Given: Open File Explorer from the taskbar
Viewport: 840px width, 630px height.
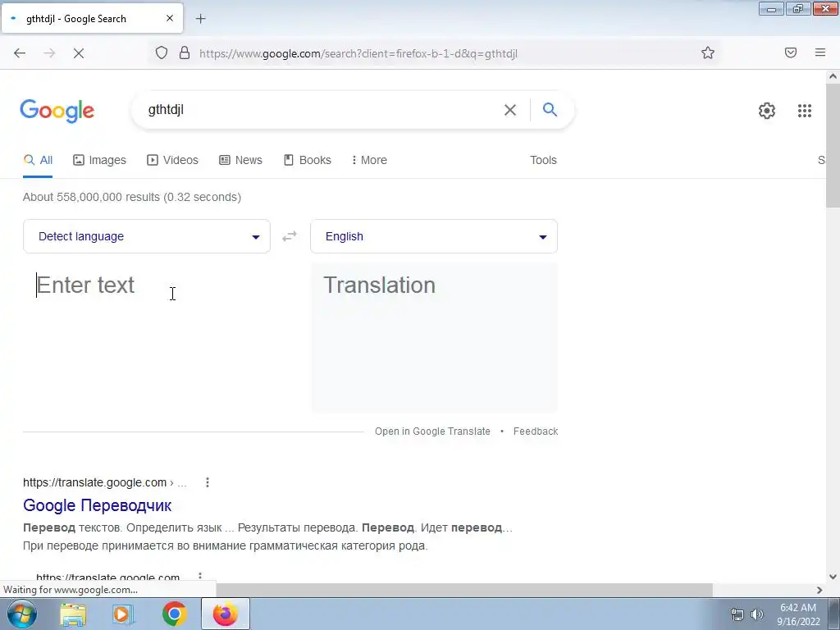Looking at the screenshot, I should coord(73,614).
